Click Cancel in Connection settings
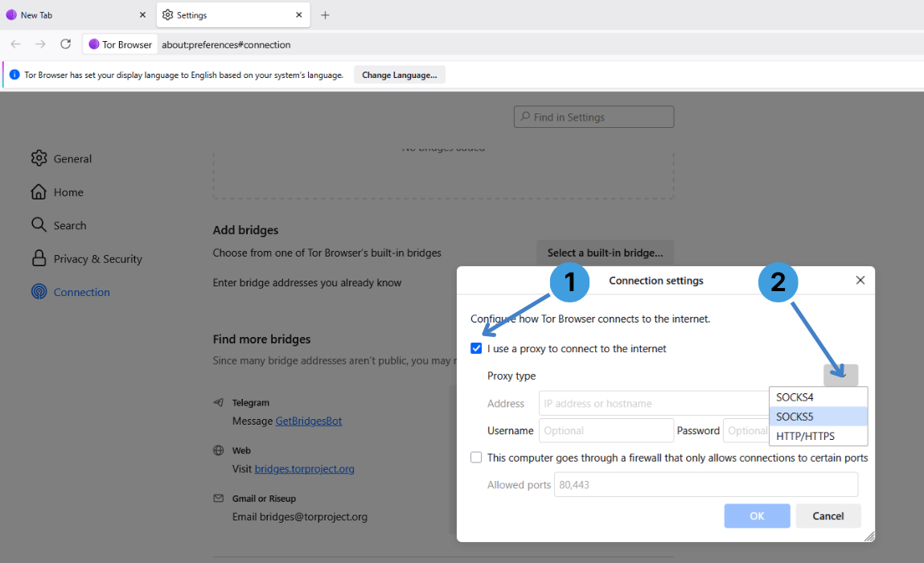The height and width of the screenshot is (563, 924). pyautogui.click(x=828, y=516)
